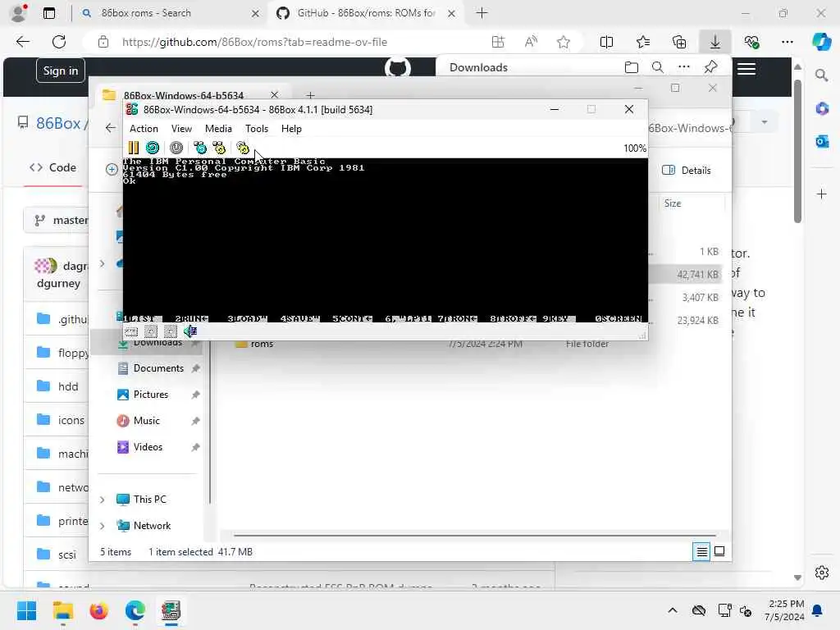Image resolution: width=840 pixels, height=630 pixels.
Task: Open the Edge Collections icon
Action: tap(679, 42)
